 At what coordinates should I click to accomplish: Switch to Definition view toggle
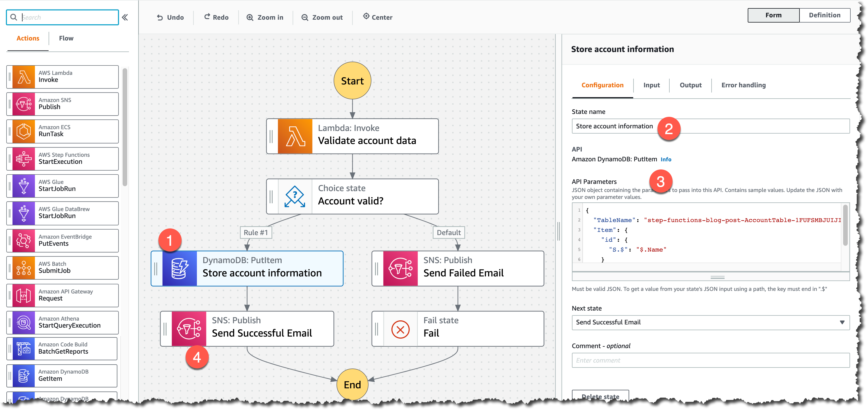tap(824, 15)
